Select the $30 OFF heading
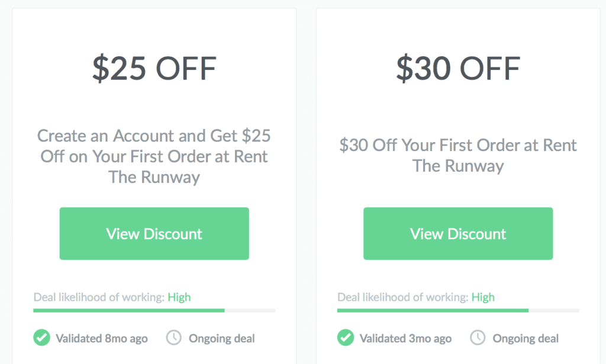 tap(458, 69)
